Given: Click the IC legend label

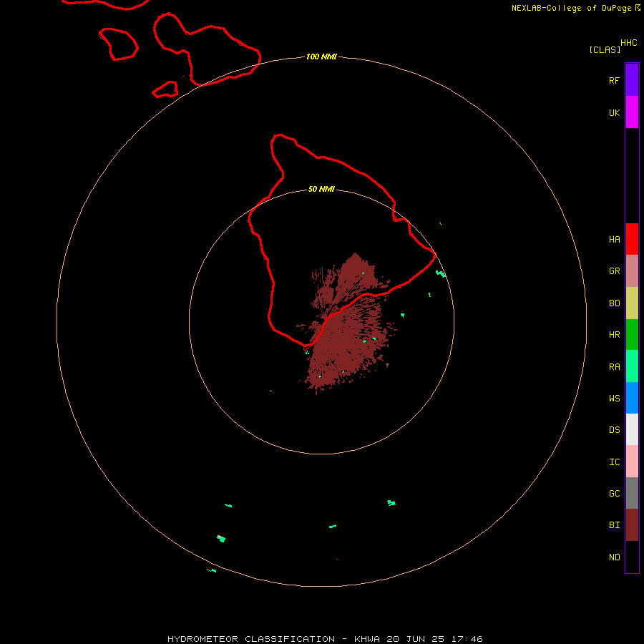Looking at the screenshot, I should [x=614, y=462].
